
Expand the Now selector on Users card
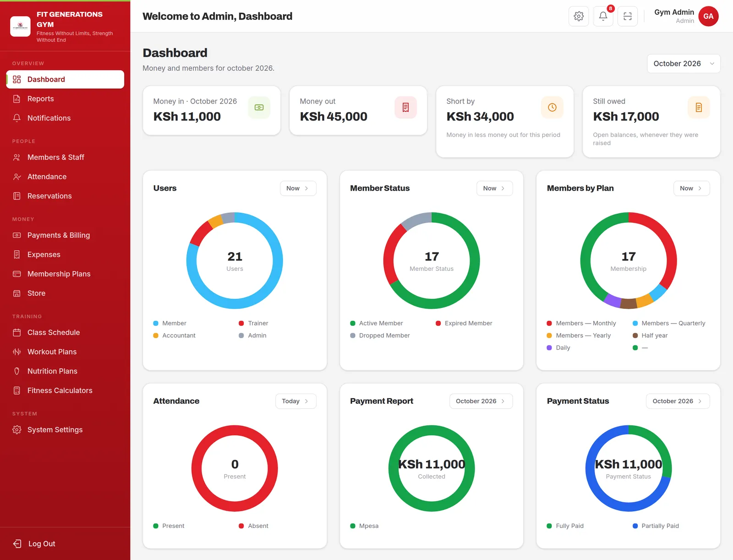click(298, 188)
